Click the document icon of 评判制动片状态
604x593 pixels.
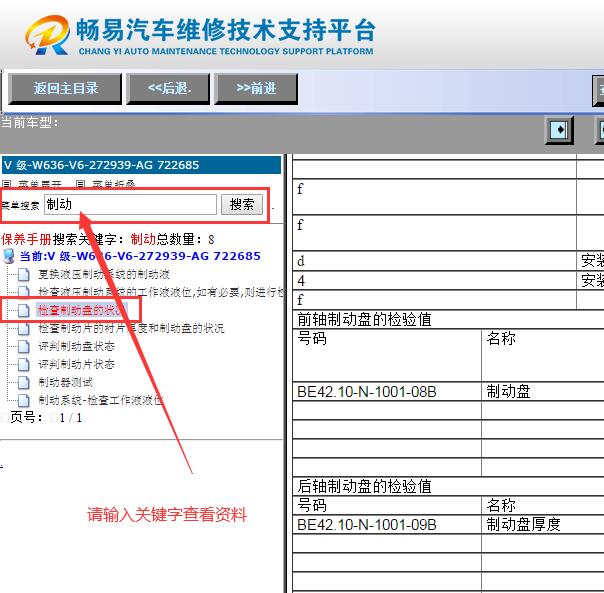point(23,365)
